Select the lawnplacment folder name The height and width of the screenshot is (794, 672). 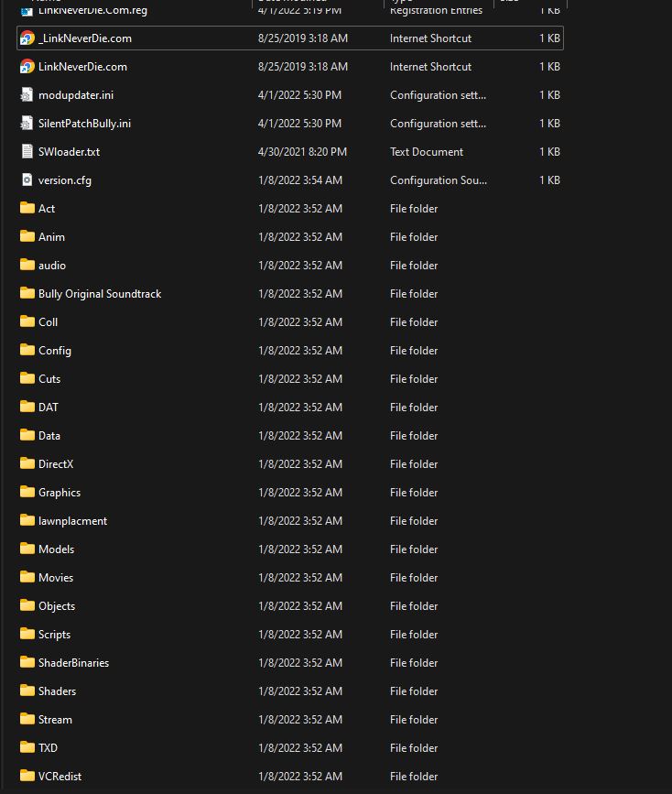[x=72, y=521]
